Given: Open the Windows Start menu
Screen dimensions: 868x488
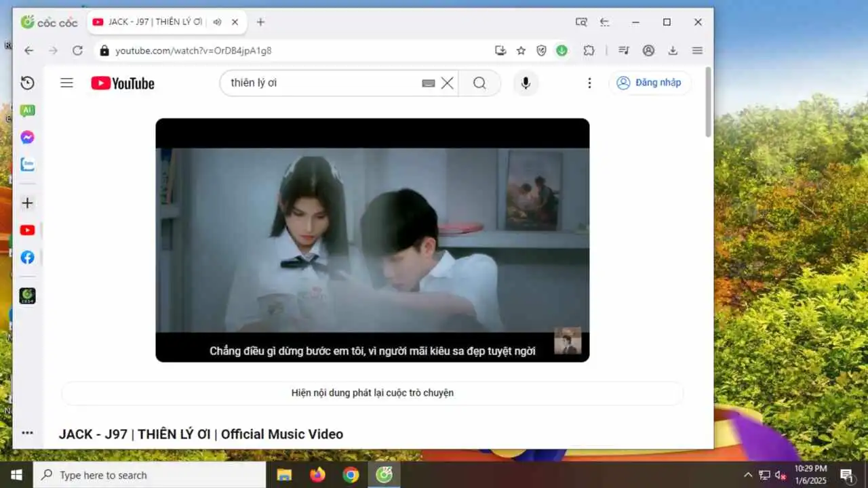Looking at the screenshot, I should (x=16, y=475).
